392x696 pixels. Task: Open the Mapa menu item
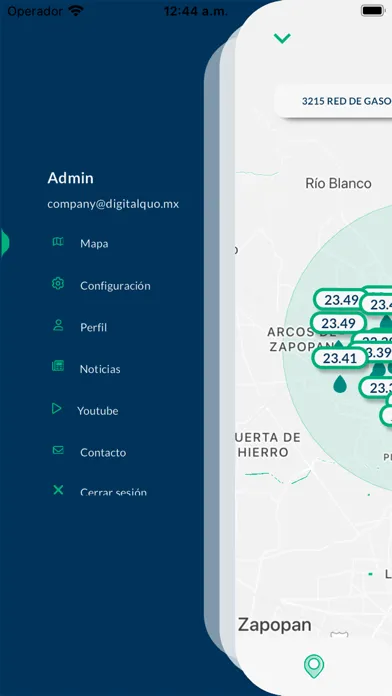point(94,244)
